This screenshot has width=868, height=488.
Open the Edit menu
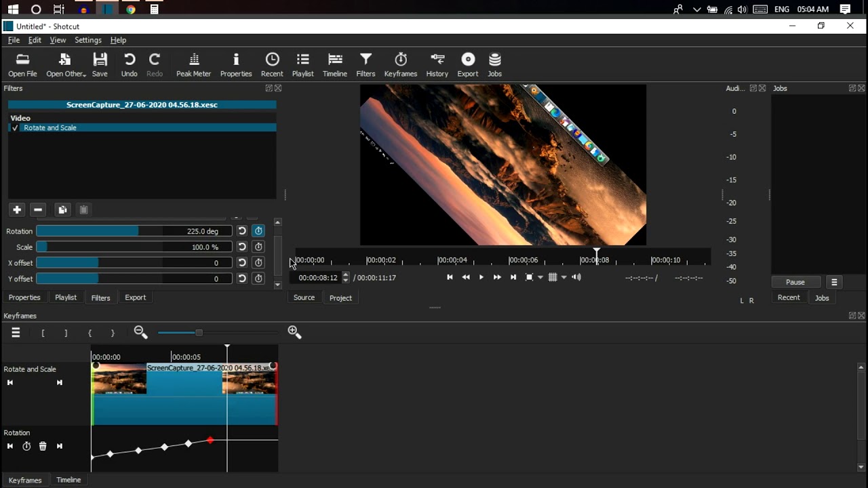point(35,40)
